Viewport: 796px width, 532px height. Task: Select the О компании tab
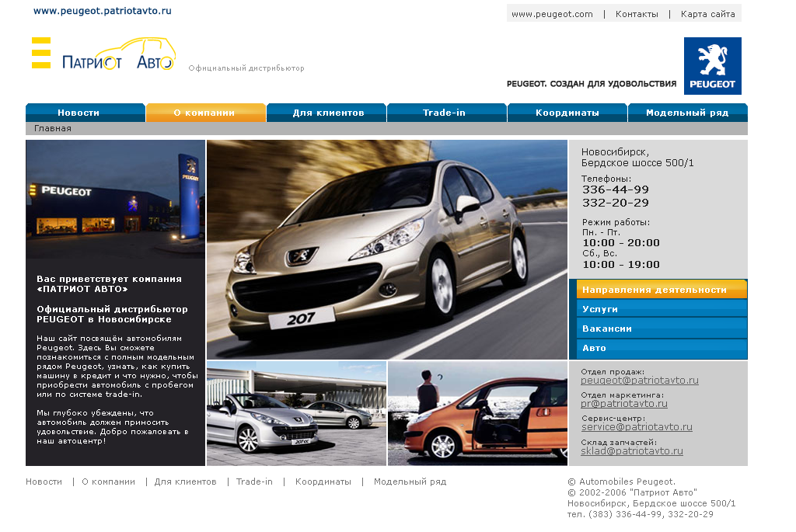205,113
